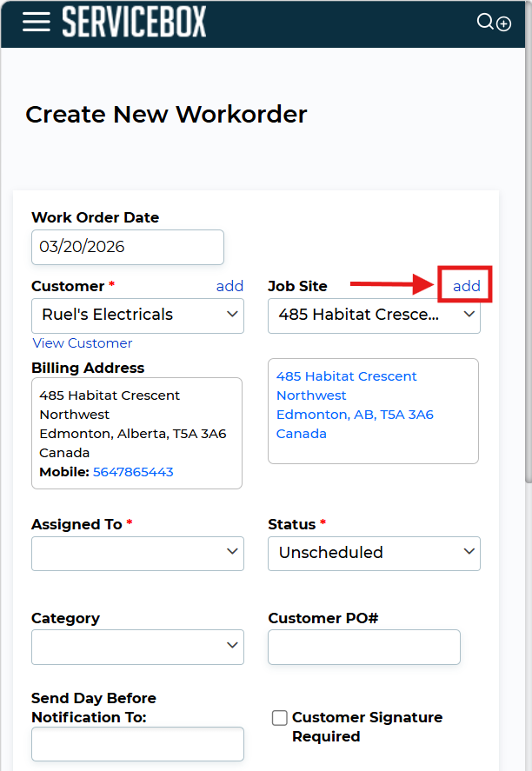The width and height of the screenshot is (532, 771).
Task: Click the add link beside Customer
Action: 229,286
